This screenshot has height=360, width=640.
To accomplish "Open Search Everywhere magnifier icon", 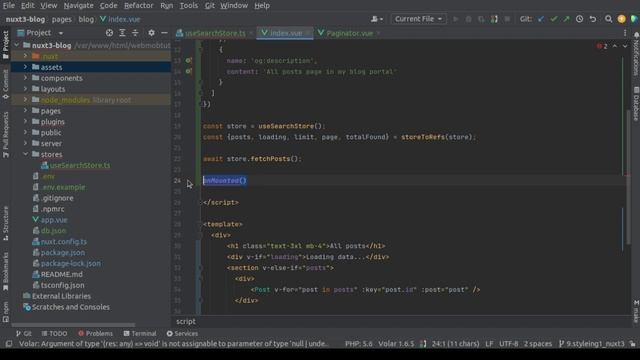I will [608, 19].
